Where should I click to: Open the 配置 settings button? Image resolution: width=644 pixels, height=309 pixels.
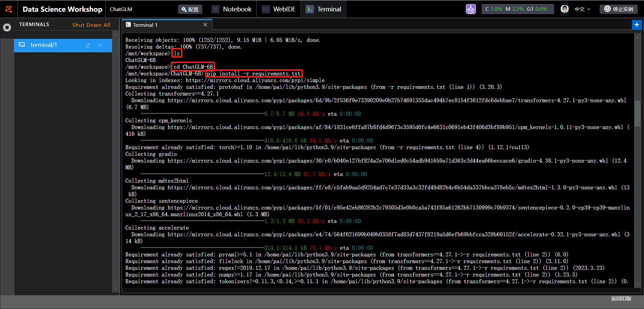point(190,9)
